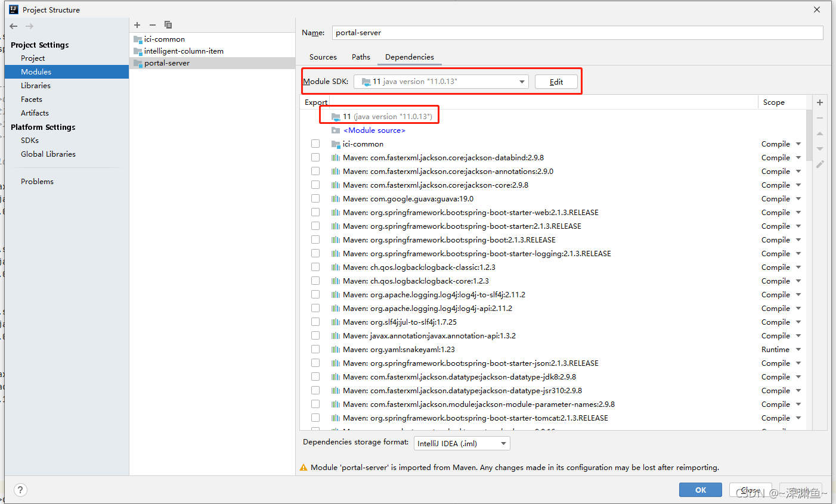Click ici-common module folder icon in dependency list
The height and width of the screenshot is (504, 836).
[x=336, y=144]
